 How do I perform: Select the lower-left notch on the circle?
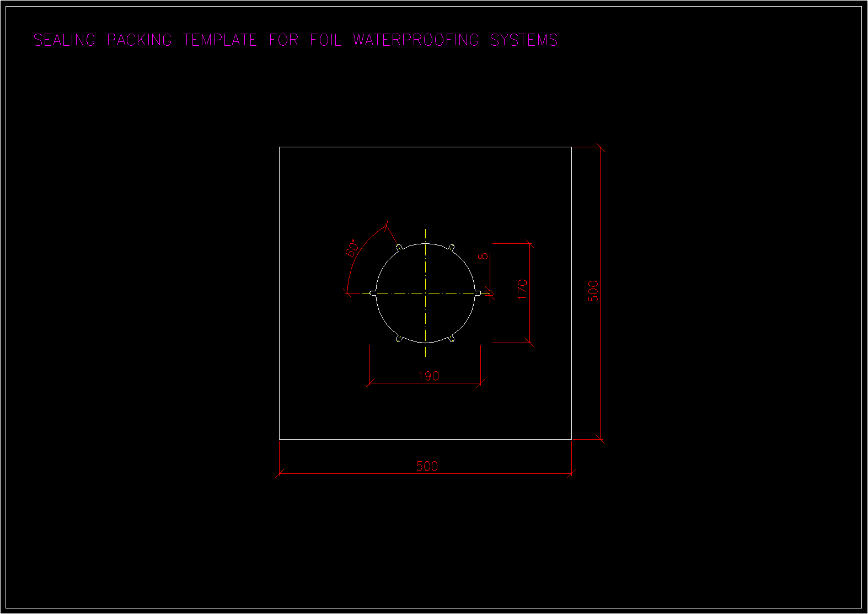pos(398,339)
